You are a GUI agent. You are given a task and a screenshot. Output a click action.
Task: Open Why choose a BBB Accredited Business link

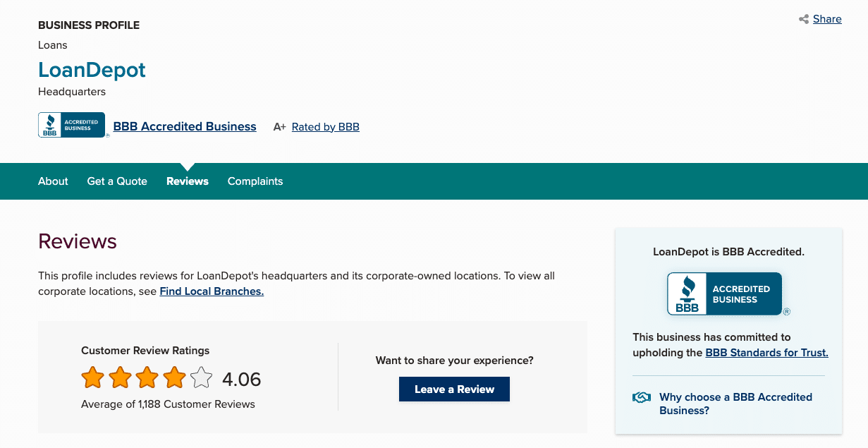tap(735, 404)
